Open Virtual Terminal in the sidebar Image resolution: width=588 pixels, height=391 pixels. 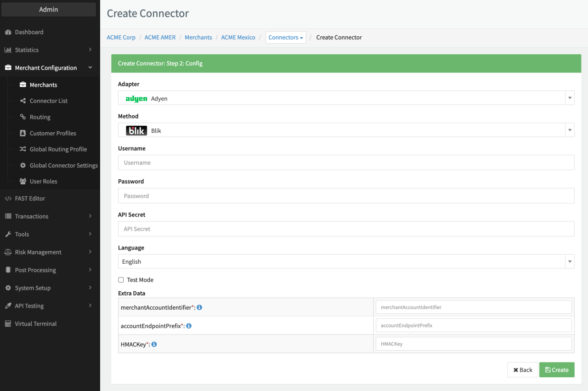pos(35,324)
